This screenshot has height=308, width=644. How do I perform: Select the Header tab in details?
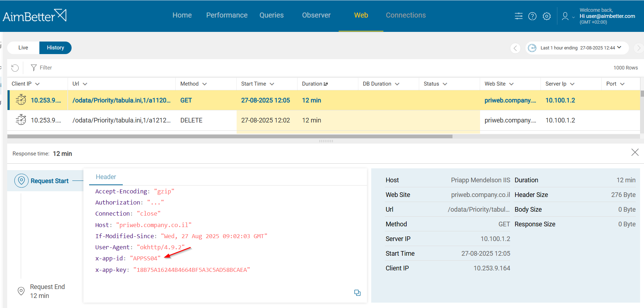pos(106,177)
